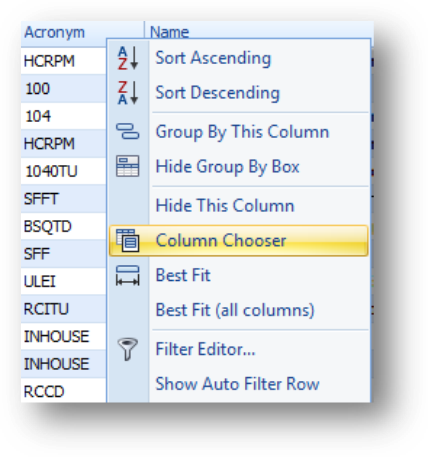Click the Group By This Column icon
This screenshot has height=457, width=428.
pos(127,131)
